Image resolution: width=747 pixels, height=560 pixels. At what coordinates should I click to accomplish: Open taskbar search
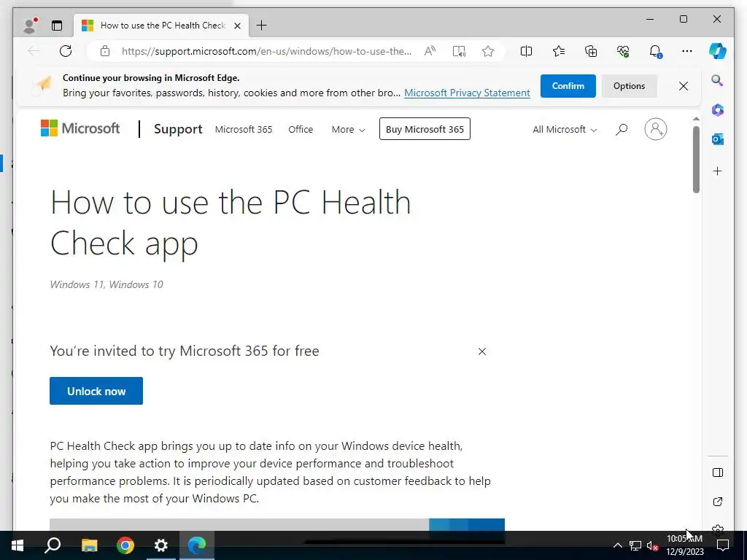coord(53,545)
